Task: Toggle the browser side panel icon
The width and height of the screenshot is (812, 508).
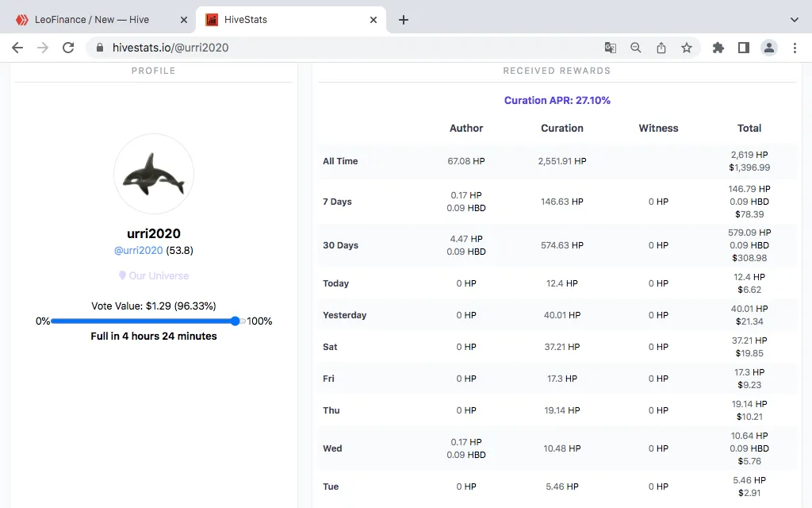Action: point(744,48)
